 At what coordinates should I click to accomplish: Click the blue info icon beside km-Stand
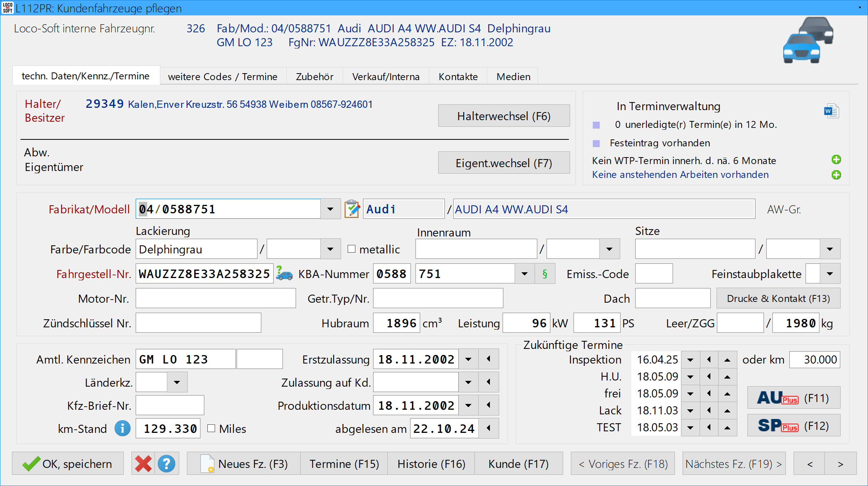[123, 428]
